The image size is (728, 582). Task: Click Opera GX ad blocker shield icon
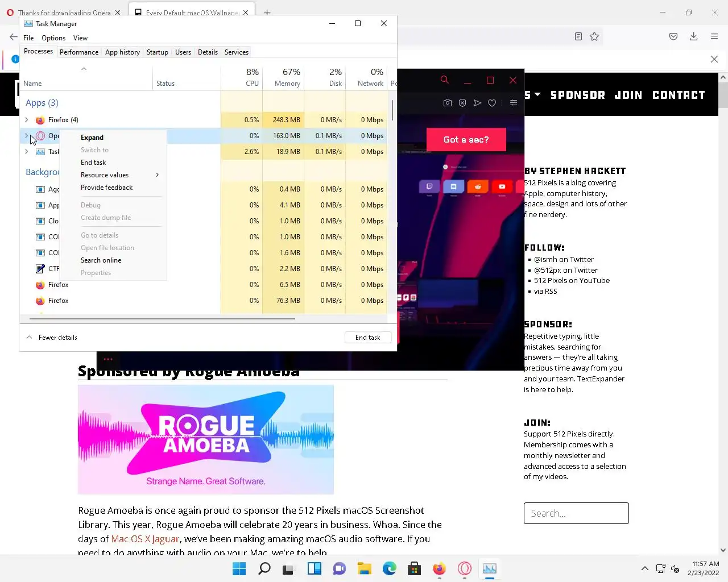click(462, 103)
